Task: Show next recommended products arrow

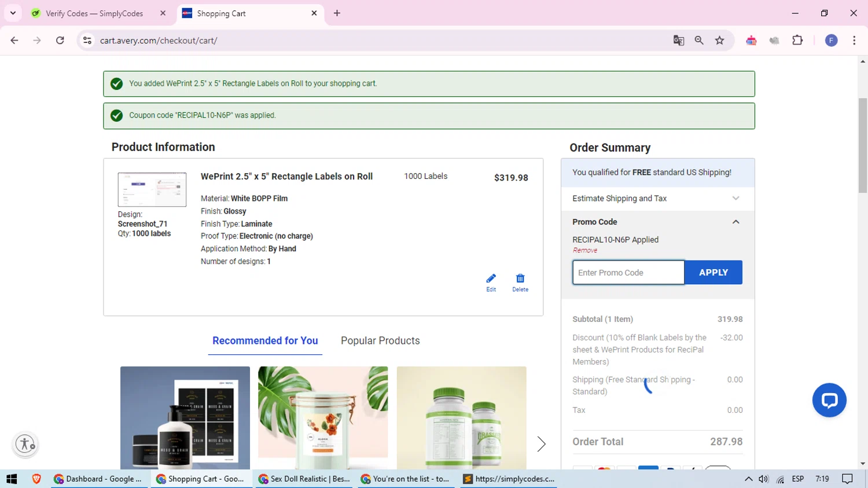Action: click(541, 444)
